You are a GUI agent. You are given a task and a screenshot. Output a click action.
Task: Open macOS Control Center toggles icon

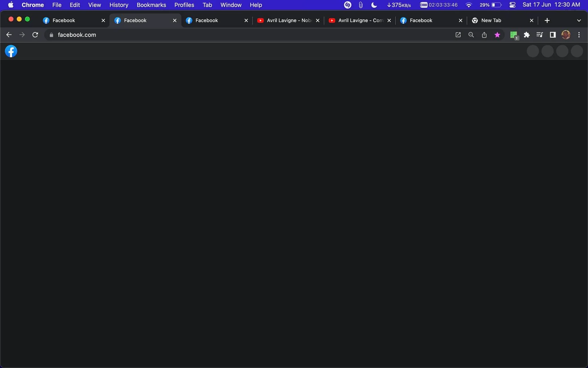pos(512,5)
